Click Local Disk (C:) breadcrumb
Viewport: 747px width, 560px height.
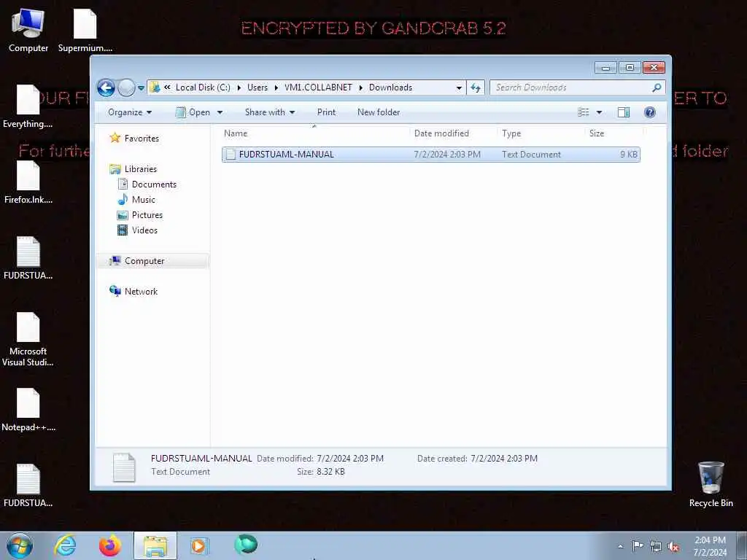[x=203, y=87]
